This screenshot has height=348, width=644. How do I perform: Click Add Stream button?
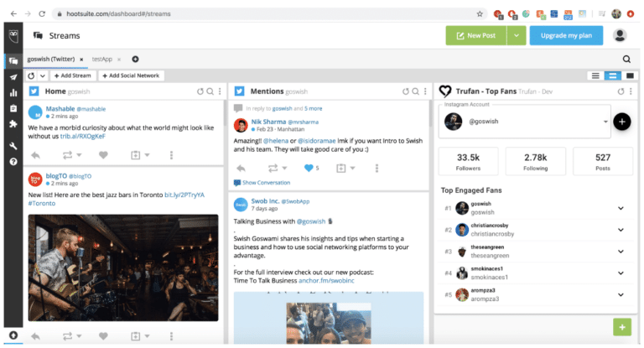coord(73,75)
